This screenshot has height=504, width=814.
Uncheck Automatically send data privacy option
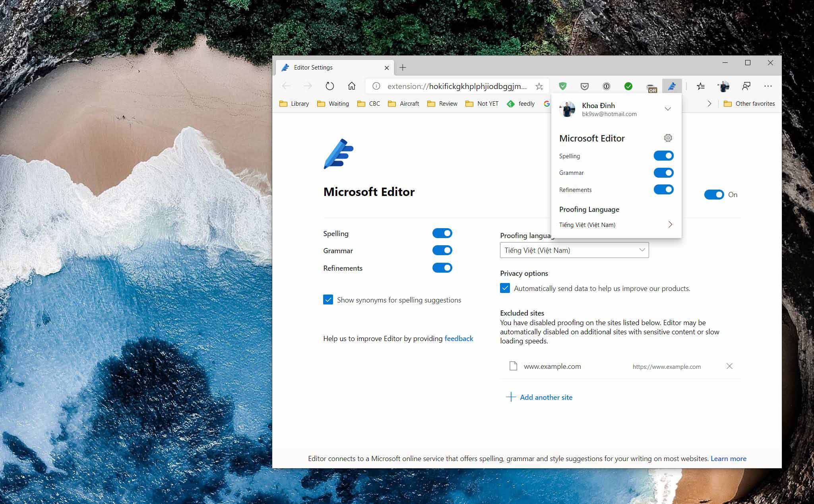pos(505,288)
